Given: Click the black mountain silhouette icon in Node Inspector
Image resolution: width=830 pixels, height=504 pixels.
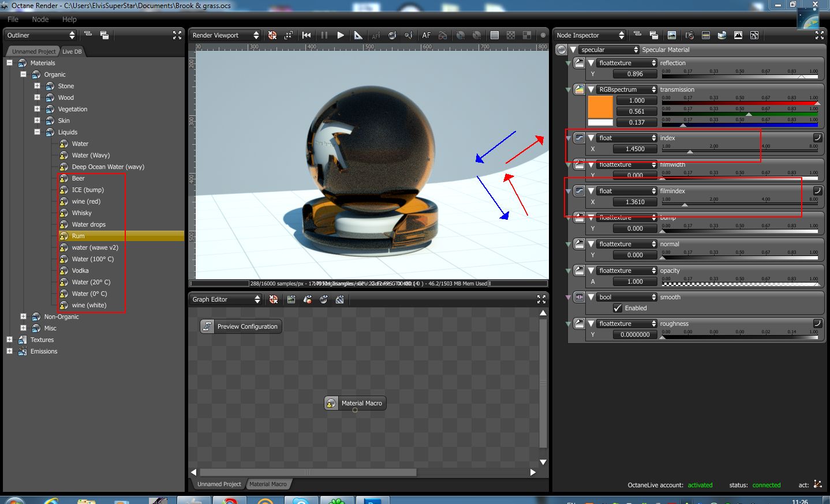Looking at the screenshot, I should (x=738, y=35).
